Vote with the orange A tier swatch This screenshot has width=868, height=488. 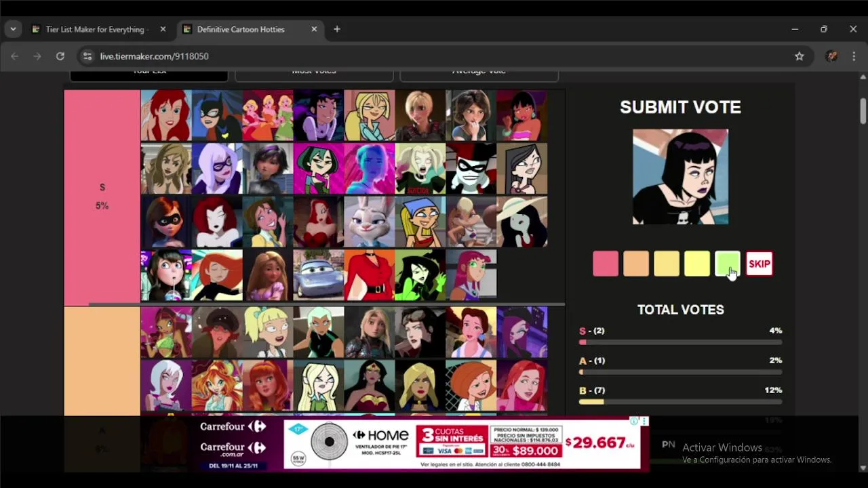click(636, 264)
